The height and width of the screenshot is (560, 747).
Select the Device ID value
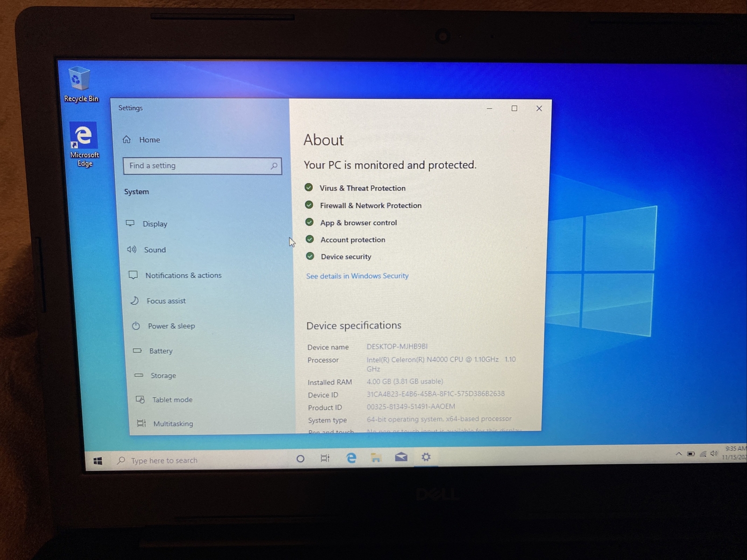436,394
